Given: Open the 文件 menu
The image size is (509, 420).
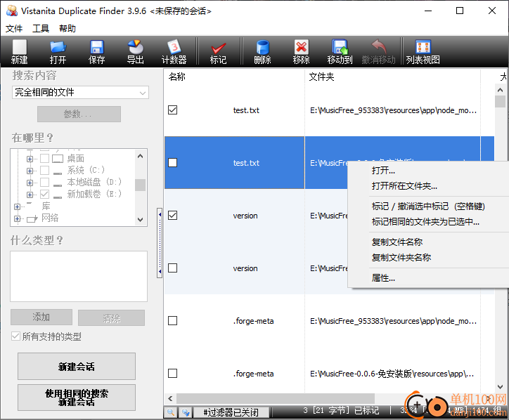Looking at the screenshot, I should point(14,29).
